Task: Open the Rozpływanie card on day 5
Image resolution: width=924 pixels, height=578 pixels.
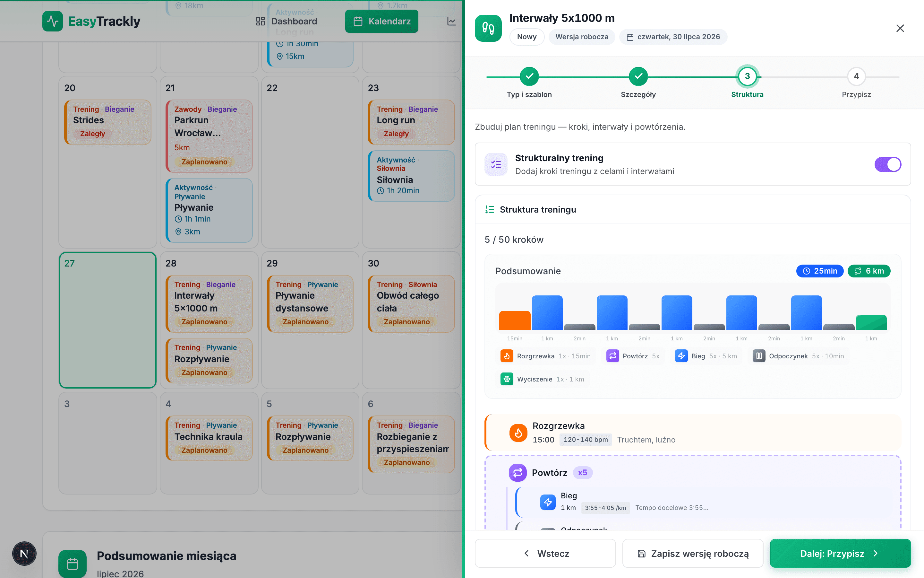Action: point(310,438)
